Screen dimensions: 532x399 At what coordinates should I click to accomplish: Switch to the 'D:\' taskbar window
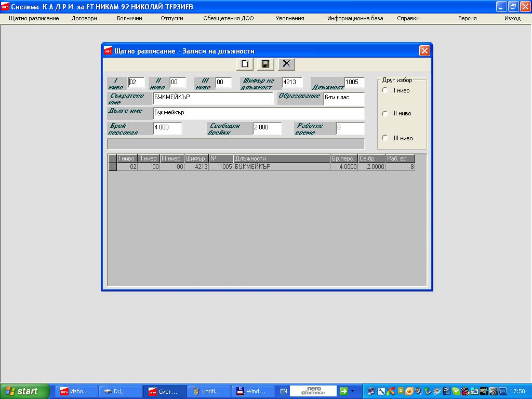[120, 391]
